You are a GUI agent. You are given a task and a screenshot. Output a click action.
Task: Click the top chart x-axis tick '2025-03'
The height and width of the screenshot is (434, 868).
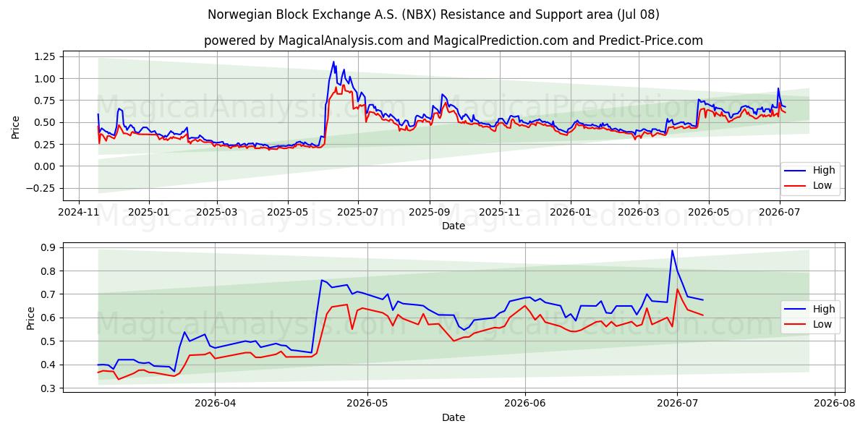[x=216, y=213]
